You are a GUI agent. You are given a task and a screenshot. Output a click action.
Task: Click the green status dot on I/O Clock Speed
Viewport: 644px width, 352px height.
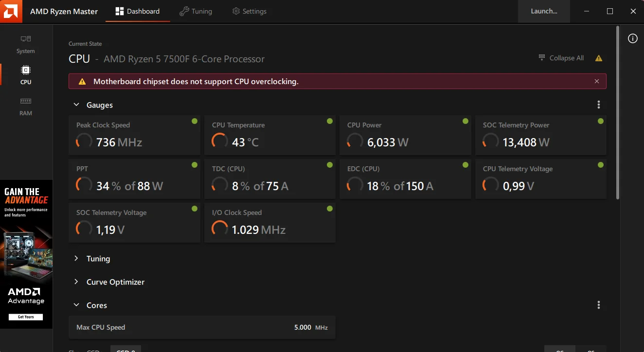tap(330, 209)
